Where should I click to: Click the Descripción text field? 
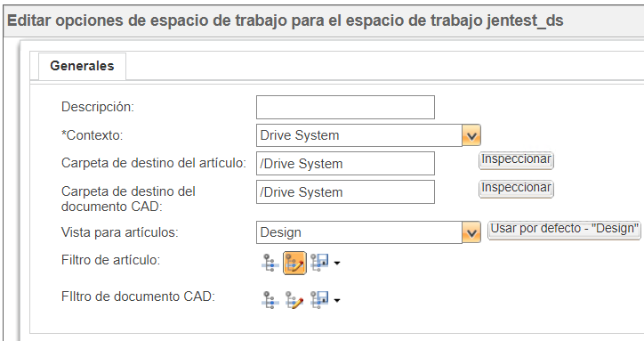click(345, 108)
